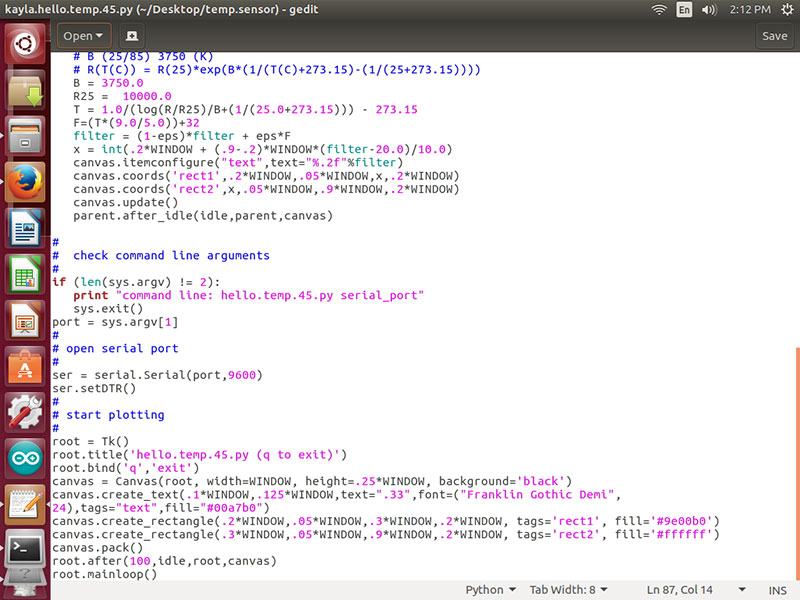Viewport: 800px width, 600px height.
Task: Open System Settings wrench icon
Action: (25, 412)
